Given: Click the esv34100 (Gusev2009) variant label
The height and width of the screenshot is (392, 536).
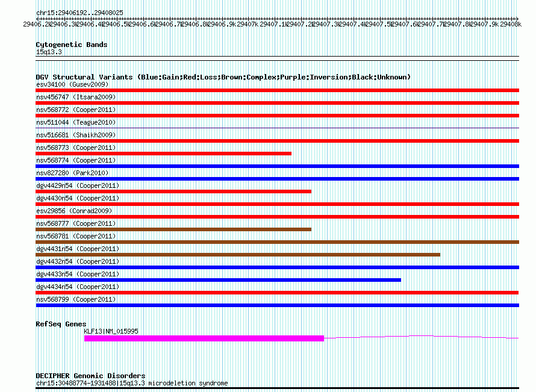Looking at the screenshot, I should (x=72, y=84).
